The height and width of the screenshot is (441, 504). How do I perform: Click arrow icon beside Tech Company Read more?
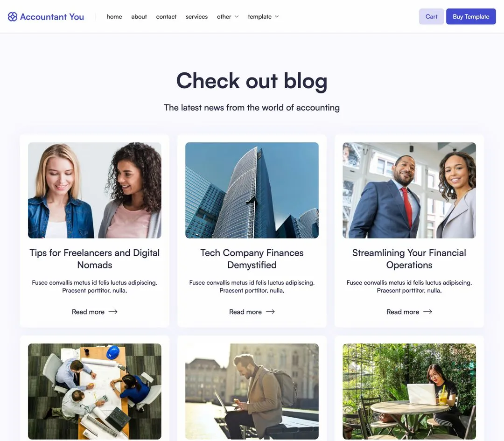tap(270, 312)
